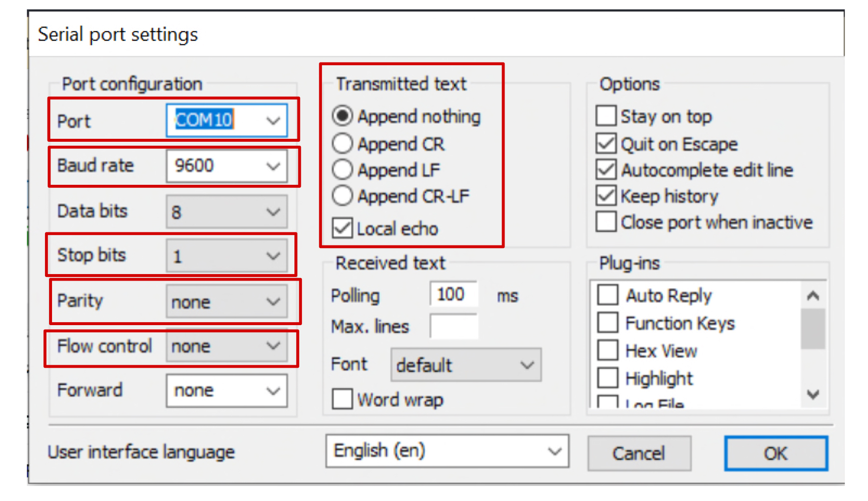Open the Font dropdown

click(527, 365)
